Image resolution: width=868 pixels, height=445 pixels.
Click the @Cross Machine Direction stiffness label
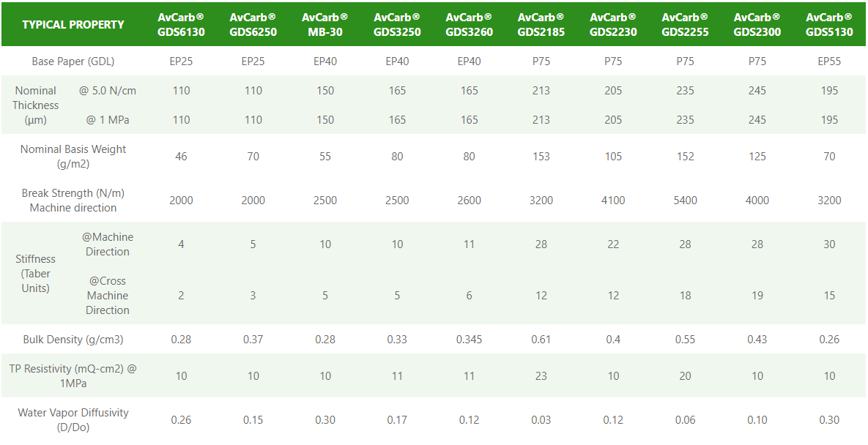(108, 296)
